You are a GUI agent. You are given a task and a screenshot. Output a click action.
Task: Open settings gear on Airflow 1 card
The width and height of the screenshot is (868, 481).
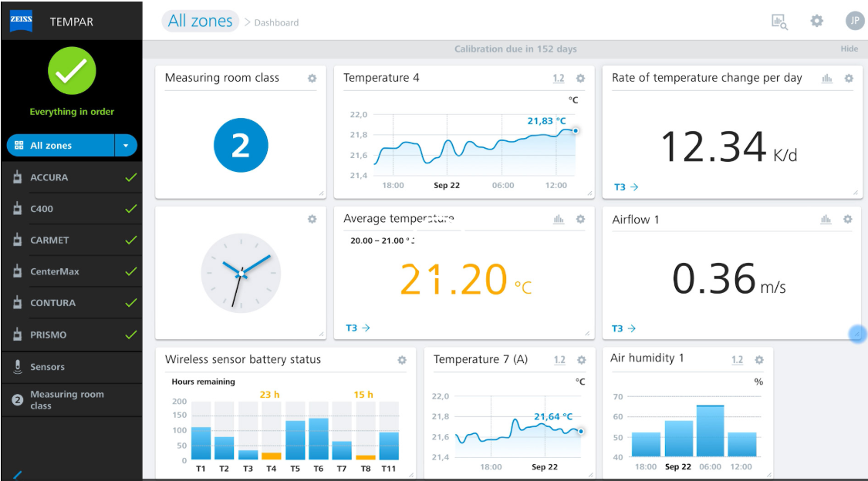point(847,220)
